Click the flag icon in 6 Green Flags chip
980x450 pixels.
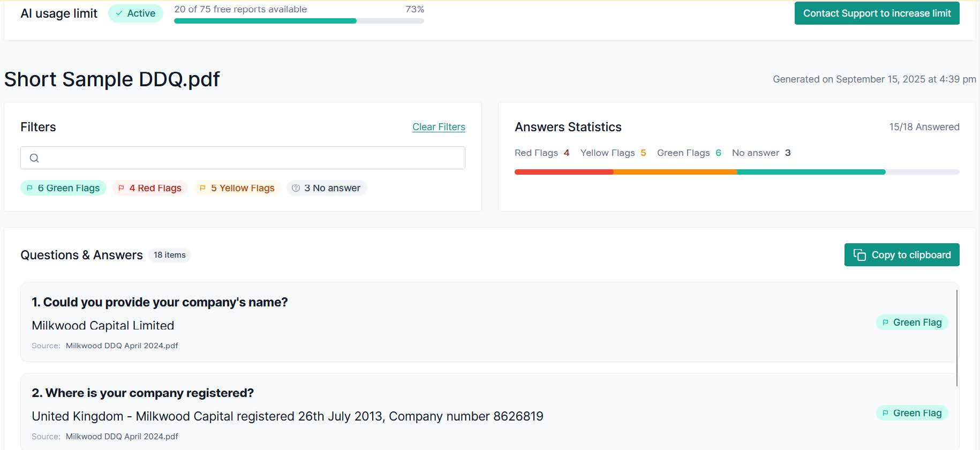pyautogui.click(x=30, y=188)
